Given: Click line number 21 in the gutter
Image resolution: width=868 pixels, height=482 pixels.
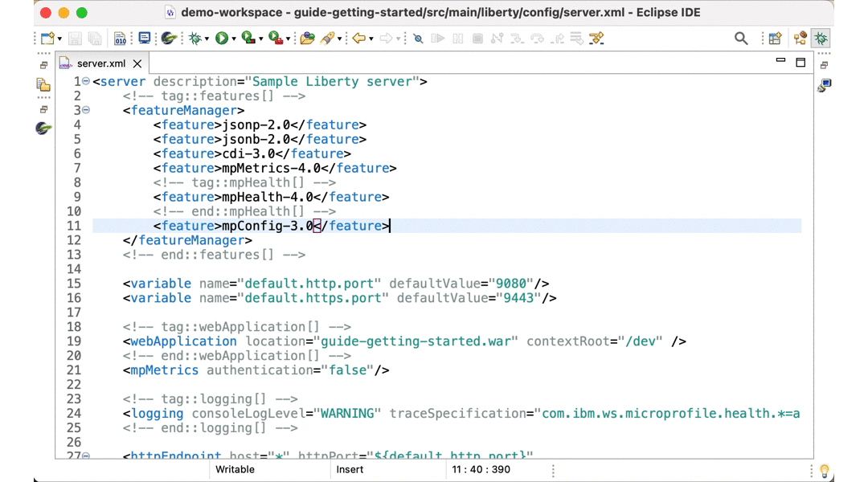Looking at the screenshot, I should (74, 370).
